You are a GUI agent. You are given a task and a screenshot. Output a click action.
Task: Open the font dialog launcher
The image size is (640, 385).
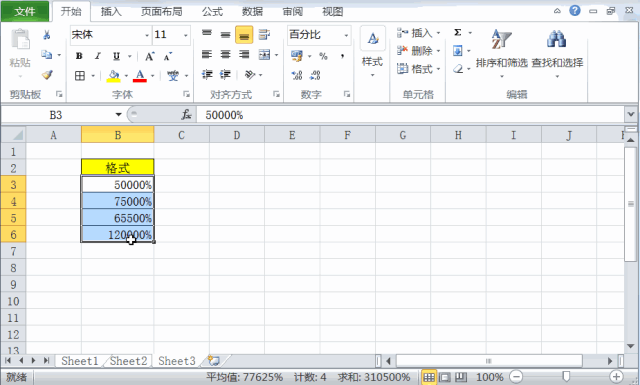tap(187, 95)
